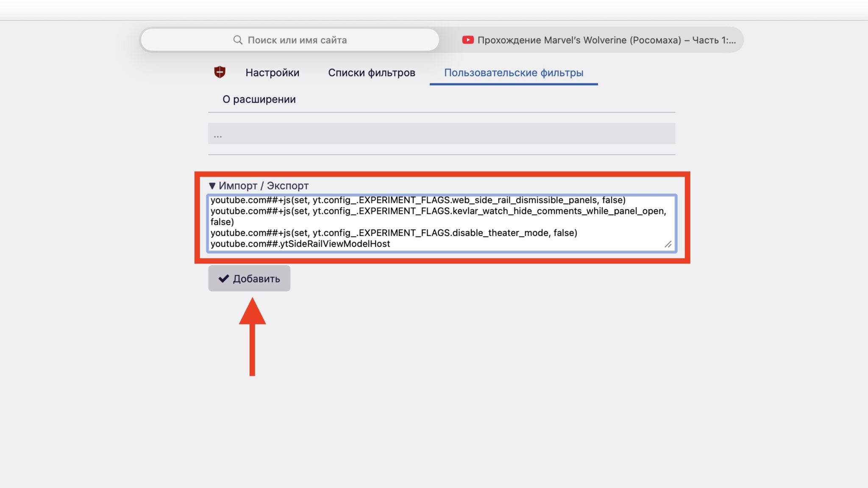The height and width of the screenshot is (488, 868).
Task: Click the web_side_rail_dismissible_panels filter line
Action: 418,200
